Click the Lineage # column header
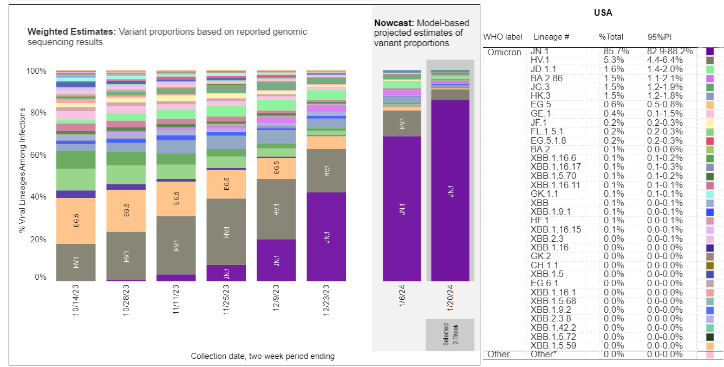The image size is (724, 367). (x=548, y=37)
